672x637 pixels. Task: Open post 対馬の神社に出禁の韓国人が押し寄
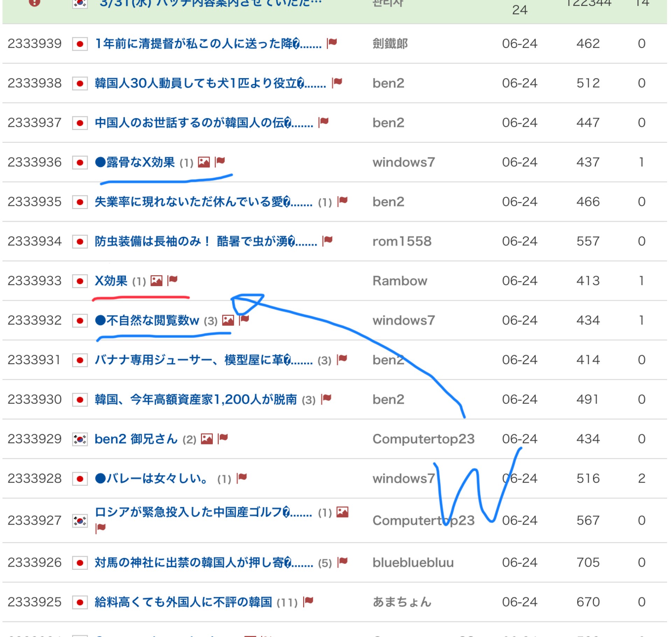coord(204,563)
